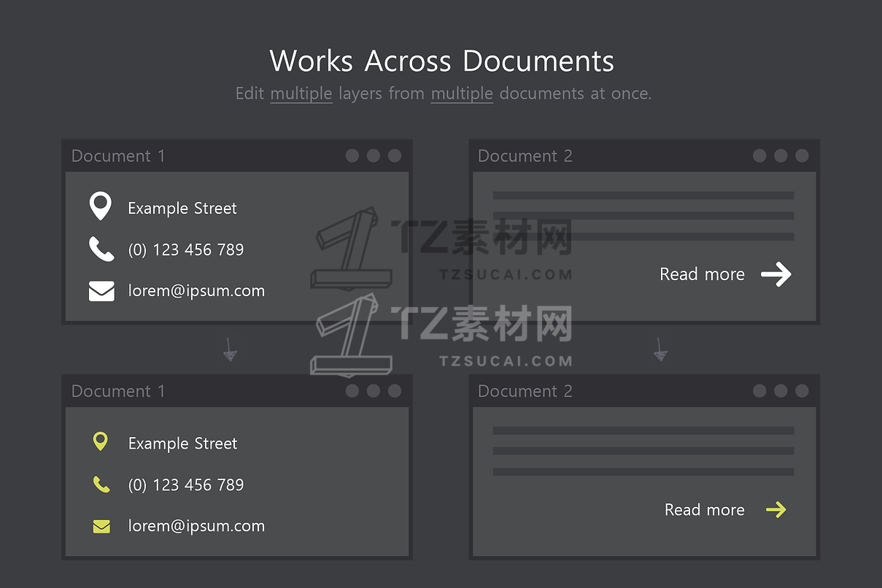Click Read more in the bottom Document 2
Screen dimensions: 882x588
pyautogui.click(x=704, y=509)
